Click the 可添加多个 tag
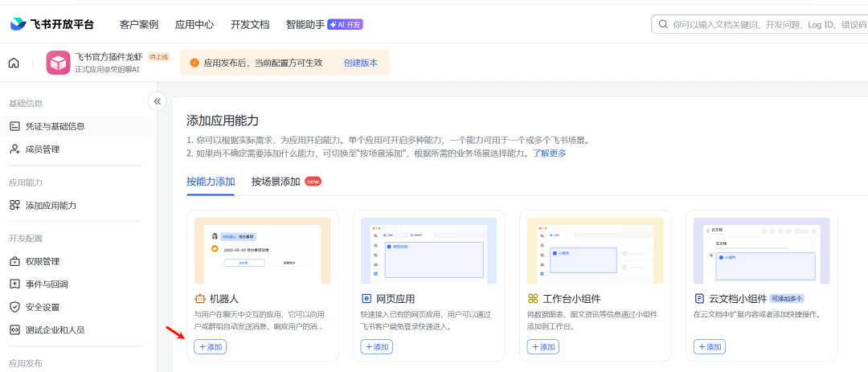This screenshot has width=868, height=372. pyautogui.click(x=787, y=299)
